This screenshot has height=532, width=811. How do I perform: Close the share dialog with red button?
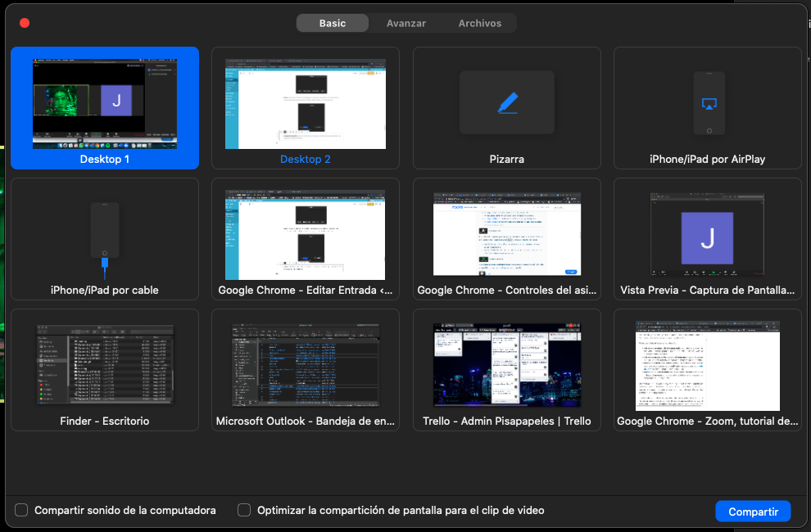[x=25, y=23]
